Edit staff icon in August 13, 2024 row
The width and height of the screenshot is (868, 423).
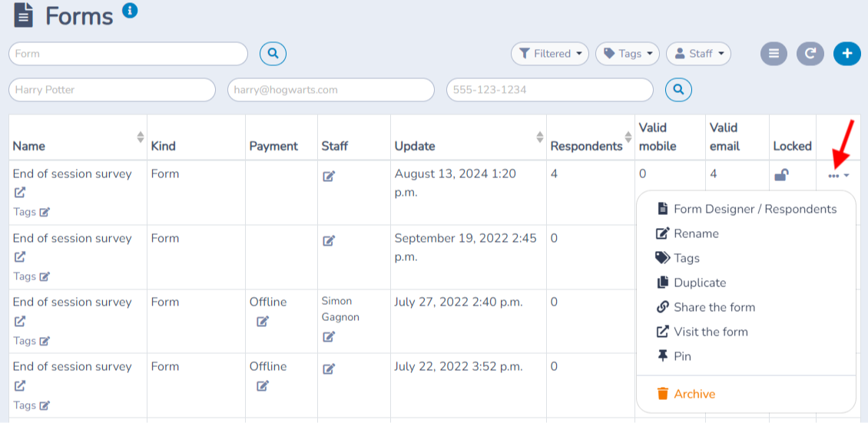coord(329,177)
